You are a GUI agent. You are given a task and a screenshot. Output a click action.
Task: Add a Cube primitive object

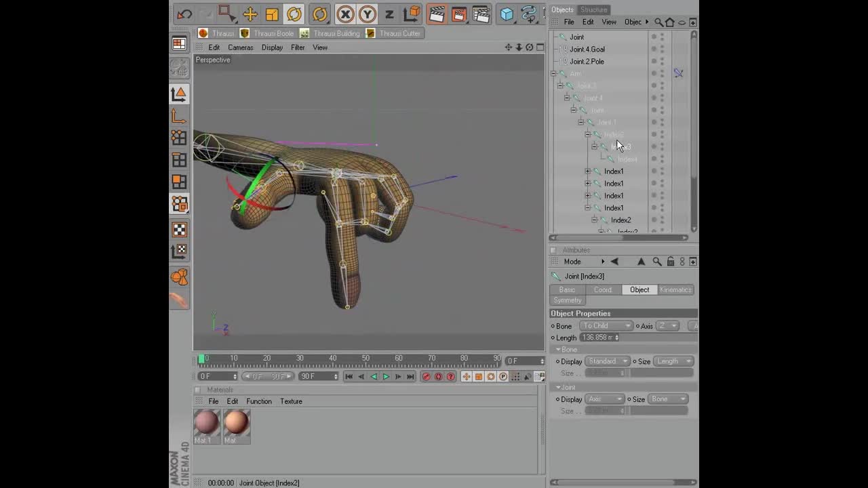point(507,14)
